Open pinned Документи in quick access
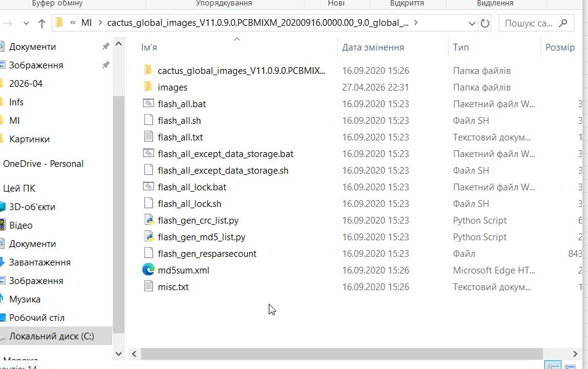588x369 pixels. pyautogui.click(x=33, y=47)
